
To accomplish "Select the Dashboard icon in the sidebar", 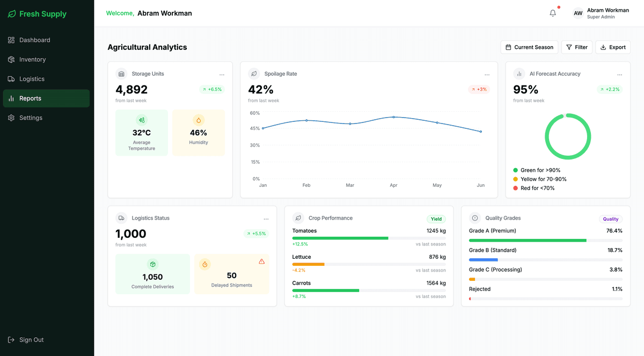I will click(11, 40).
